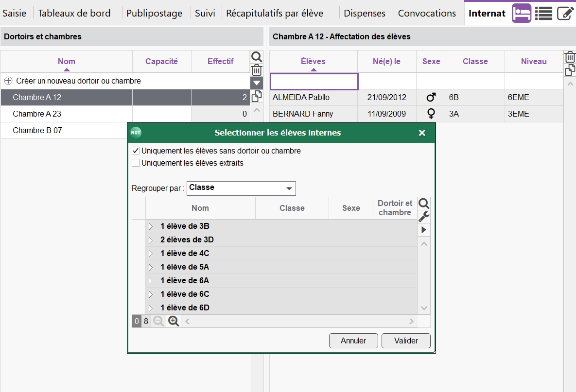Expand 1 élève de 5A group
The height and width of the screenshot is (392, 576).
point(150,267)
